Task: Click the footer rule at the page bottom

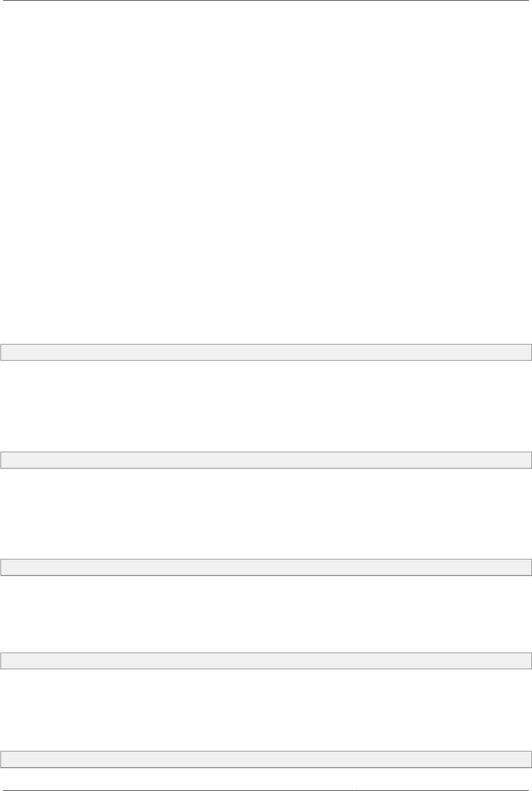Action: pos(266,790)
